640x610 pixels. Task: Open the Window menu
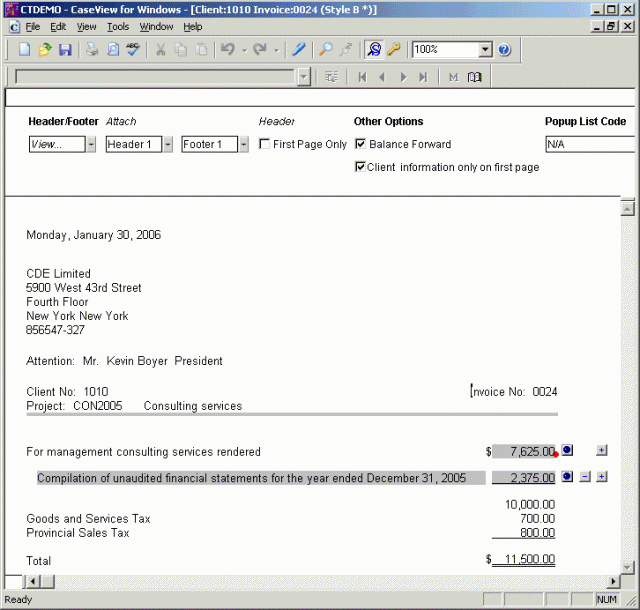pos(156,27)
